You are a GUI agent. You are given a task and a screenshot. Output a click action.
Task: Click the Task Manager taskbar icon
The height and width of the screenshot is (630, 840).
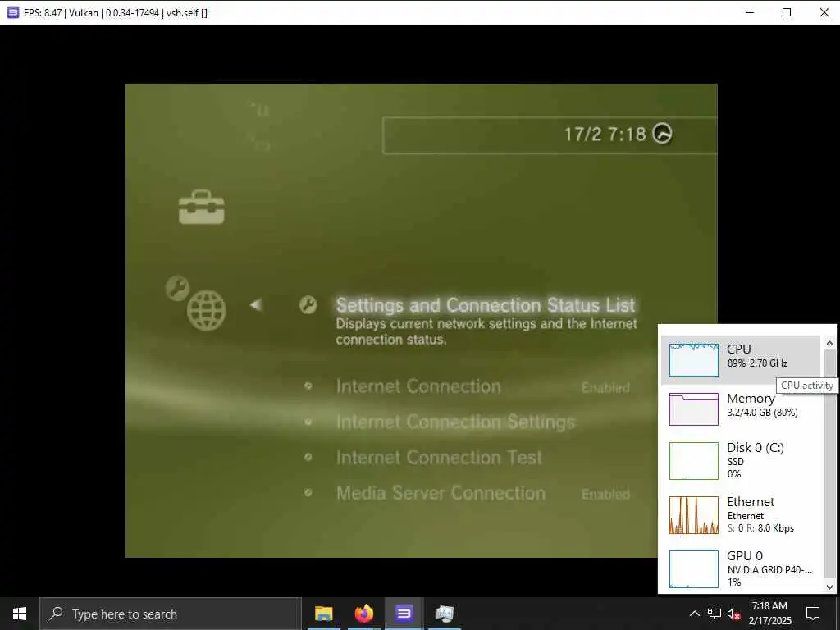pos(444,614)
